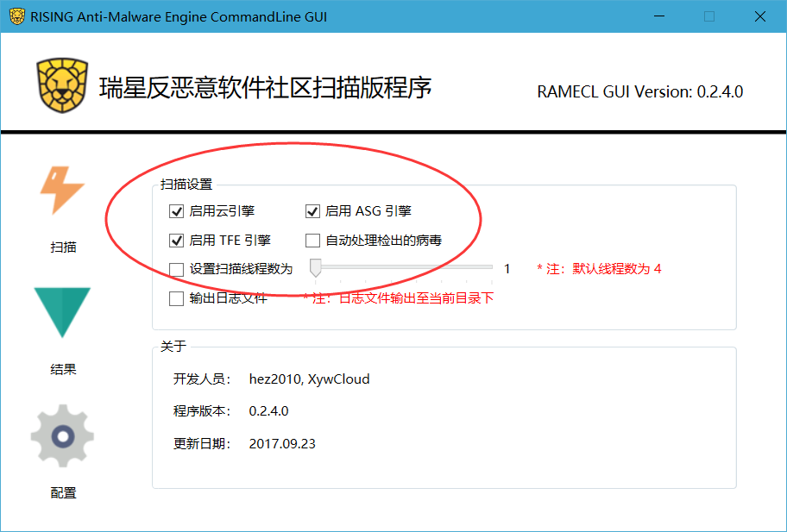Click RAMECL GUI Version: 0.2.4.0 header text
Screen dimensions: 787x532
[640, 91]
